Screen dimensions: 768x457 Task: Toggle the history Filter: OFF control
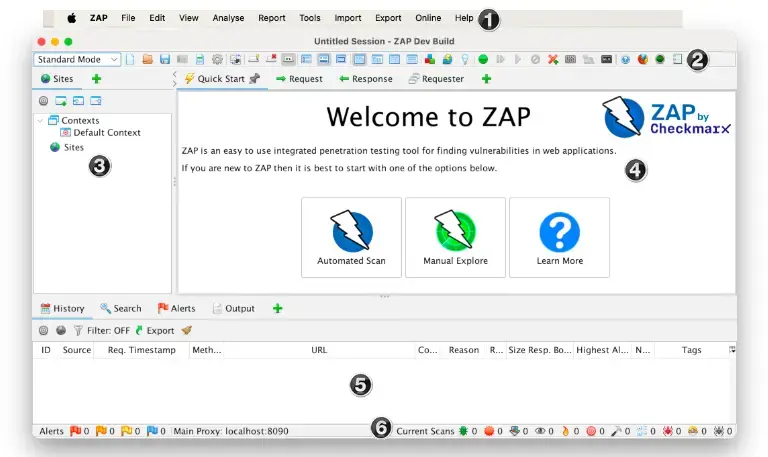coord(102,331)
